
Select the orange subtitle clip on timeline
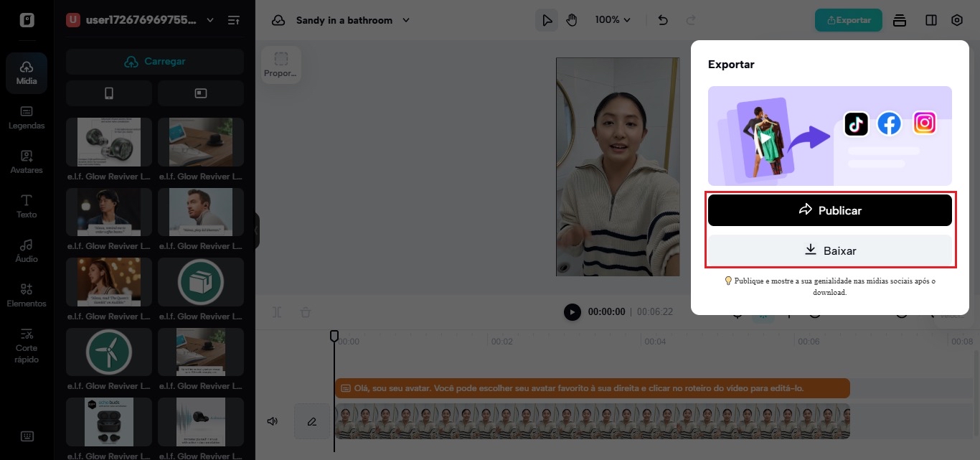(x=592, y=388)
